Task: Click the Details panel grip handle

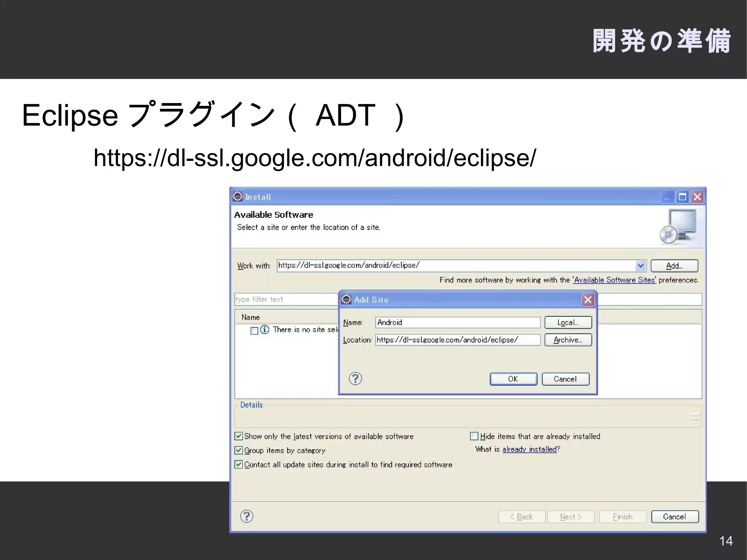Action: click(x=695, y=417)
